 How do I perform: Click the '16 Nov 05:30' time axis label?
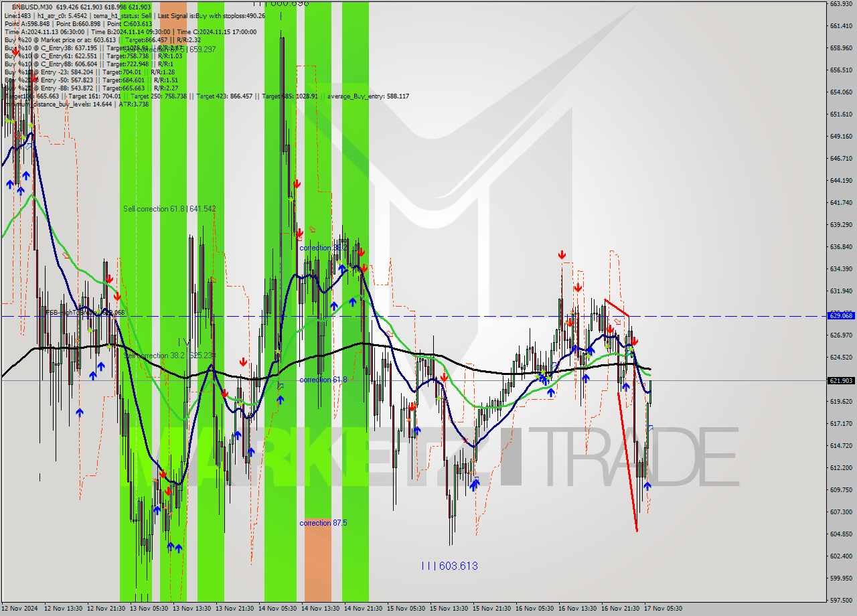534,609
